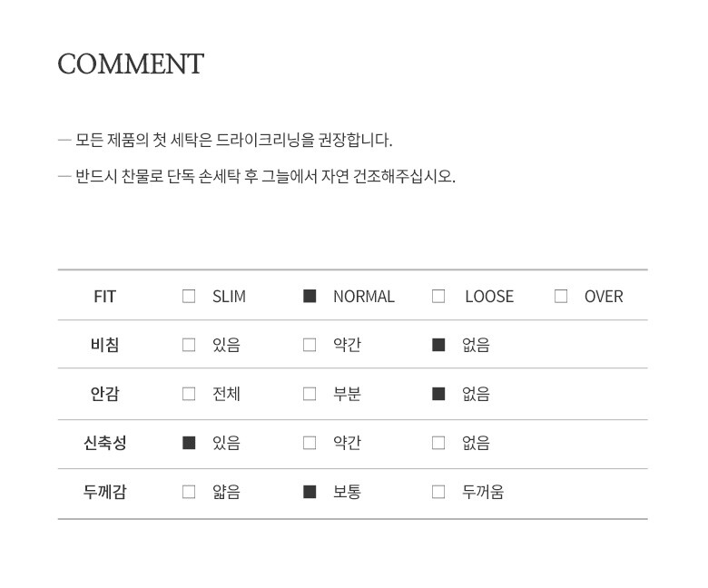Screen dimensions: 708x588
Task: Check 없음 checkbox in 신축성 row
Action: (438, 443)
